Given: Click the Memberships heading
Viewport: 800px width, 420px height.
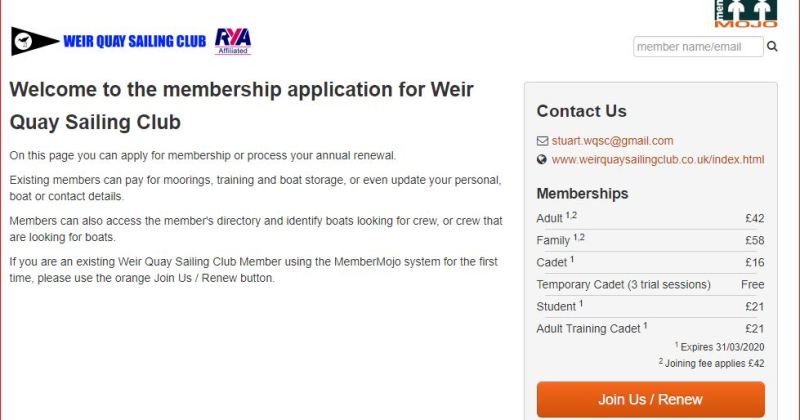Looking at the screenshot, I should 582,193.
